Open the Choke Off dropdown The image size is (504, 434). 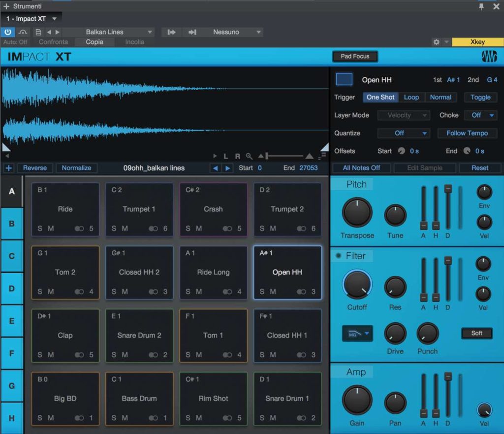(480, 115)
